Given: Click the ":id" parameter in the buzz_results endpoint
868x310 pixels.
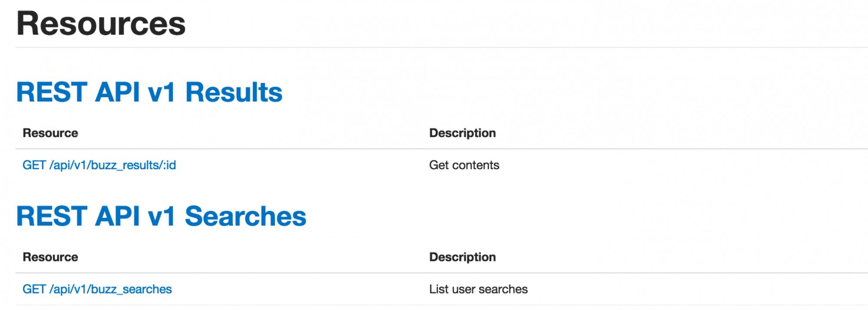Looking at the screenshot, I should tap(170, 165).
